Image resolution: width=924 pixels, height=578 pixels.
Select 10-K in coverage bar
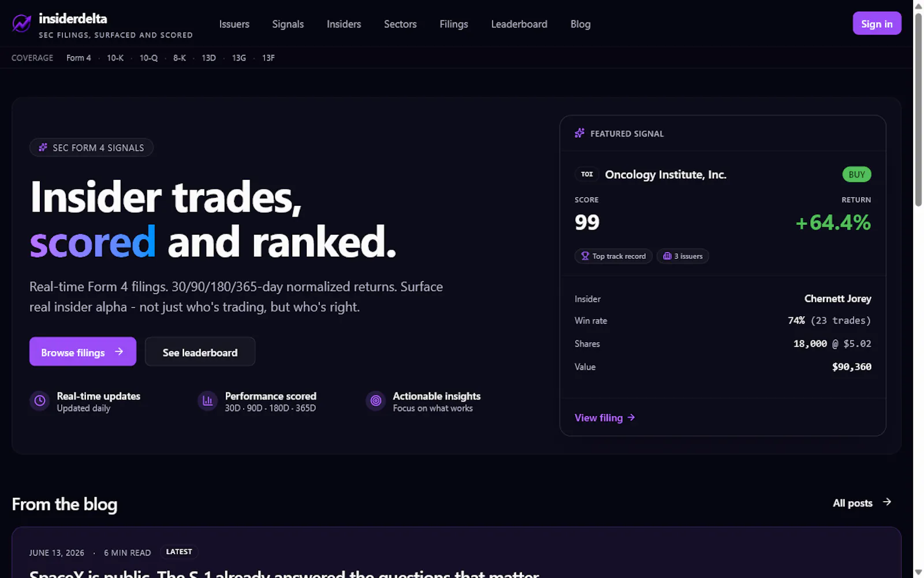point(115,58)
